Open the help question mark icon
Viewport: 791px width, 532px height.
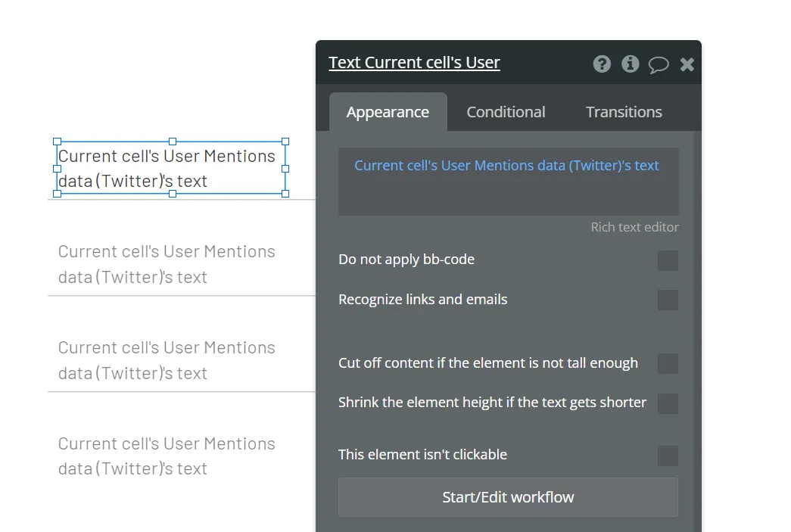pos(602,64)
